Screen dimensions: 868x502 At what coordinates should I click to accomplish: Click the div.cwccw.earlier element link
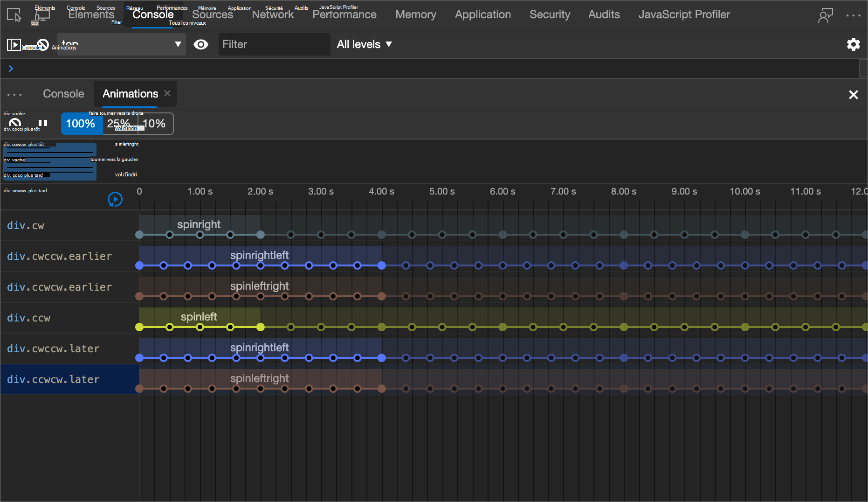[x=59, y=256]
